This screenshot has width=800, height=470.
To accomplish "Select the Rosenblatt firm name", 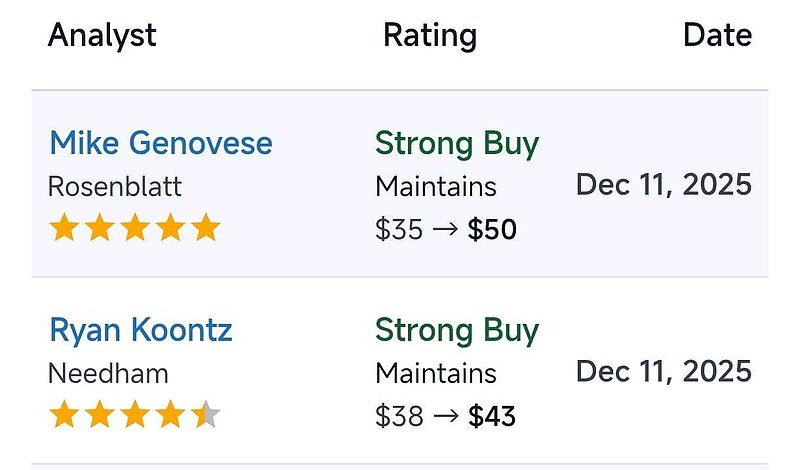I will 115,187.
